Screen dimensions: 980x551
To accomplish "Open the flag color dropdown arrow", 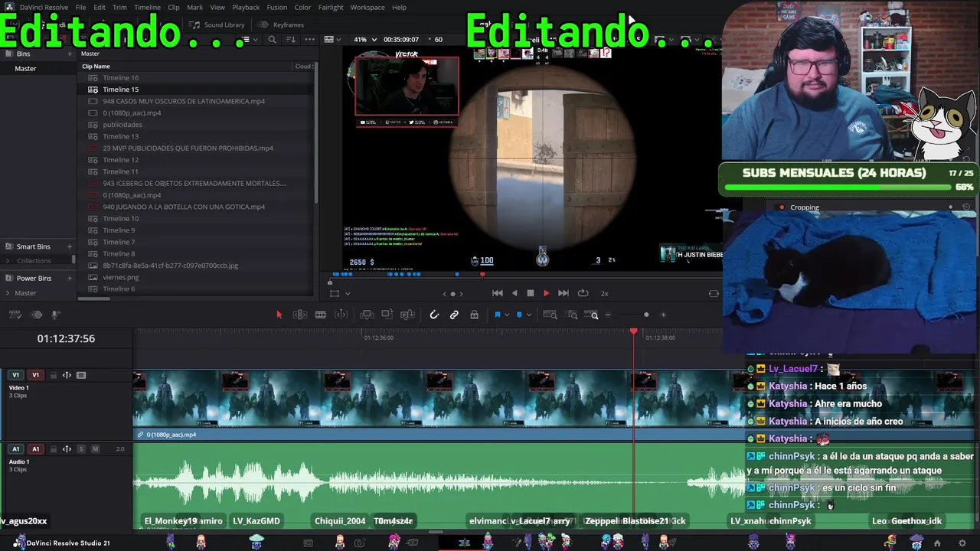I will [506, 315].
